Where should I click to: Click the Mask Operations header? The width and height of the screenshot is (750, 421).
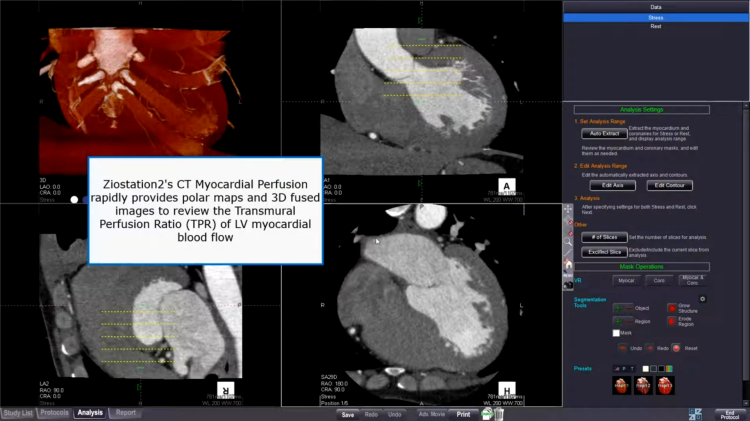pos(641,266)
